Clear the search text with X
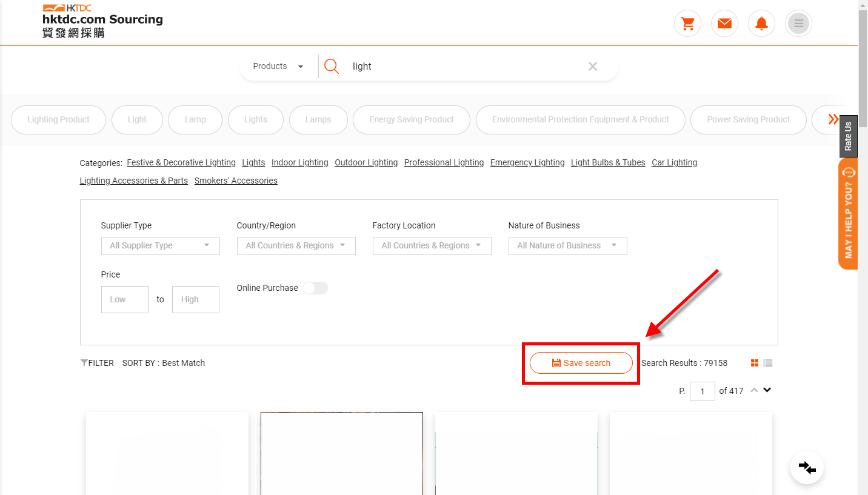Image resolution: width=868 pixels, height=495 pixels. tap(593, 66)
